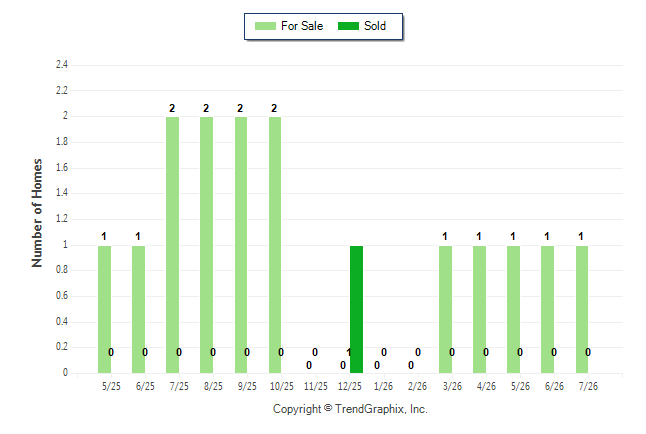Click the 2/26 x-axis label

click(x=417, y=386)
